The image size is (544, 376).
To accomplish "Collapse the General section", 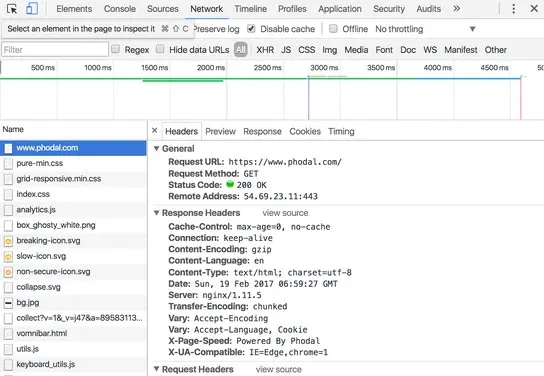I will click(156, 148).
